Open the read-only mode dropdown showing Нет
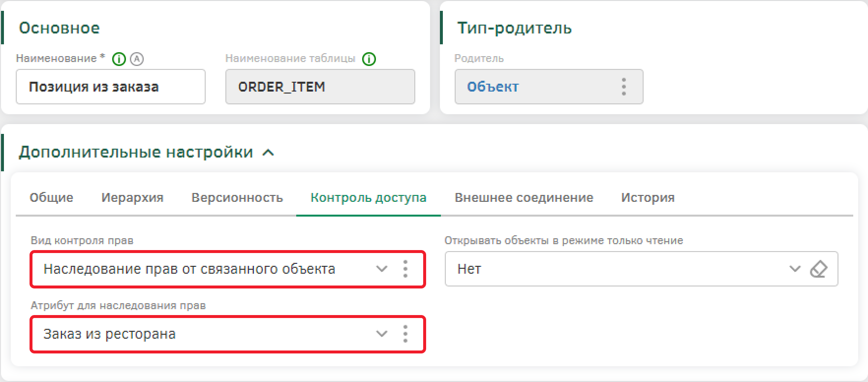This screenshot has height=382, width=868. 795,269
